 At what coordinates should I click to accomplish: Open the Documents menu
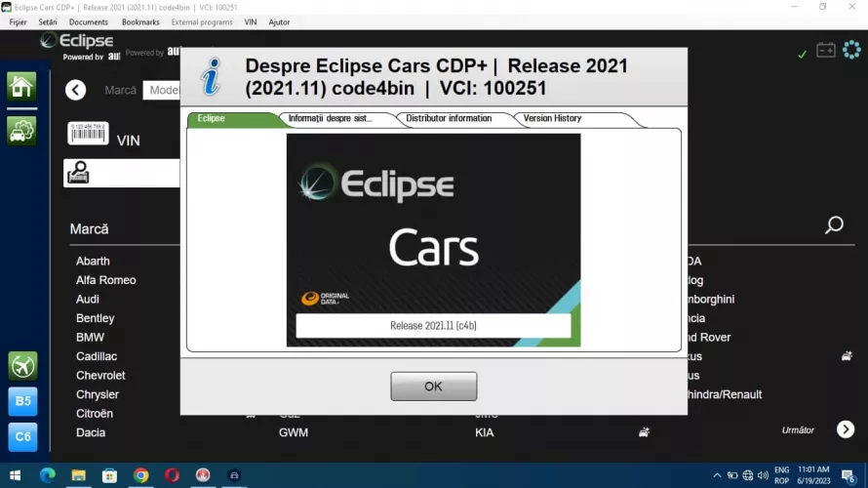pos(89,22)
